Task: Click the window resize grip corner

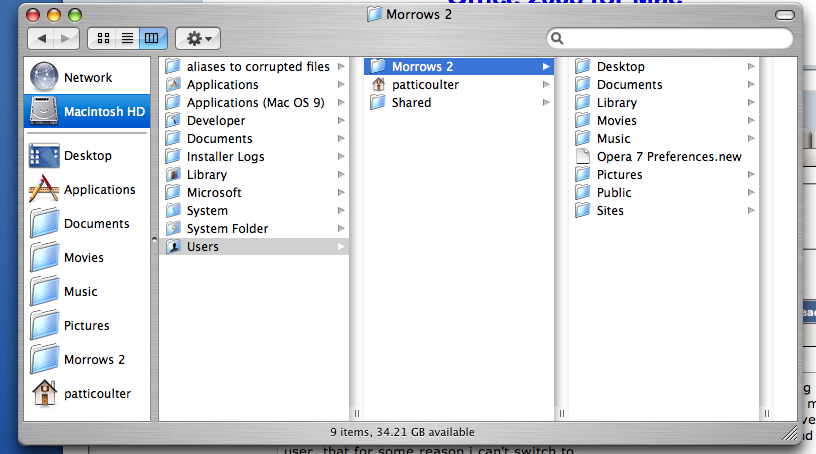Action: click(x=790, y=433)
